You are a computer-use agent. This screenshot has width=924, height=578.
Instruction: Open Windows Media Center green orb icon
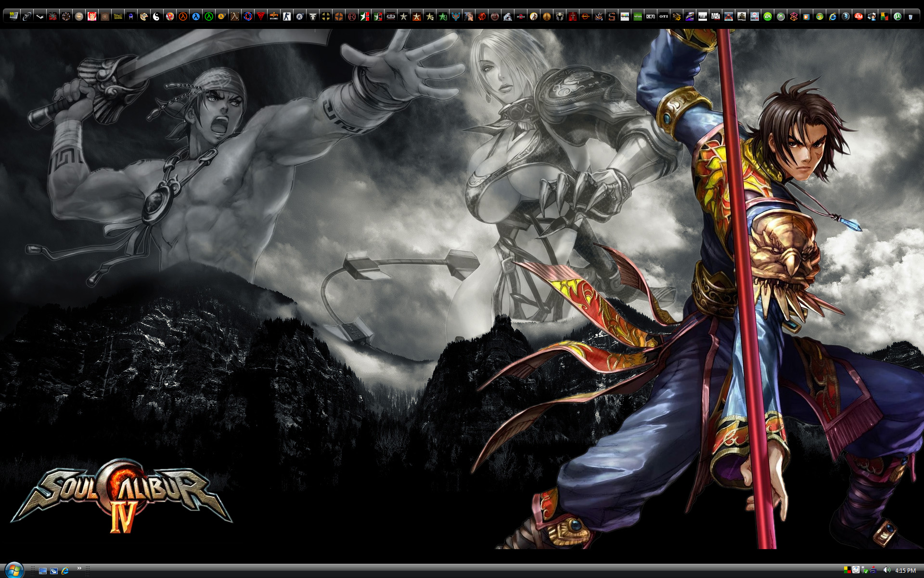point(820,16)
